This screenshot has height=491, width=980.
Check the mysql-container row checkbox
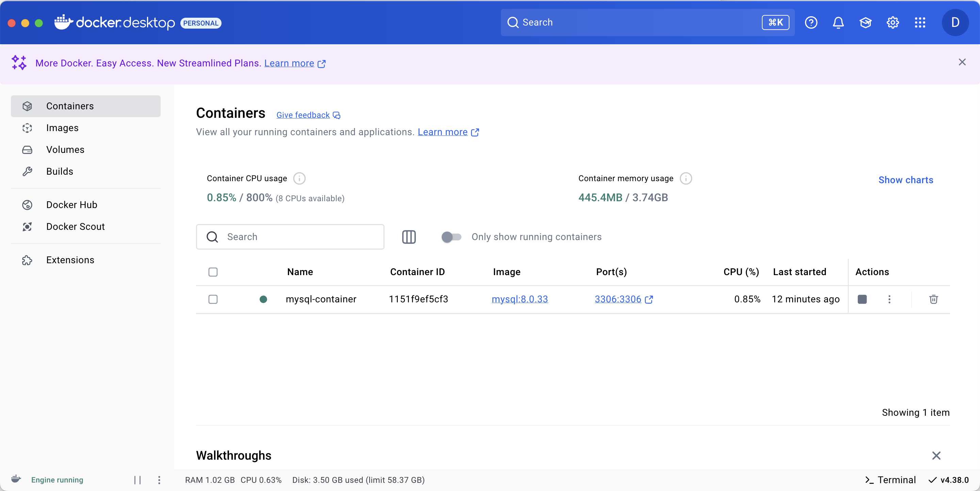pos(213,299)
